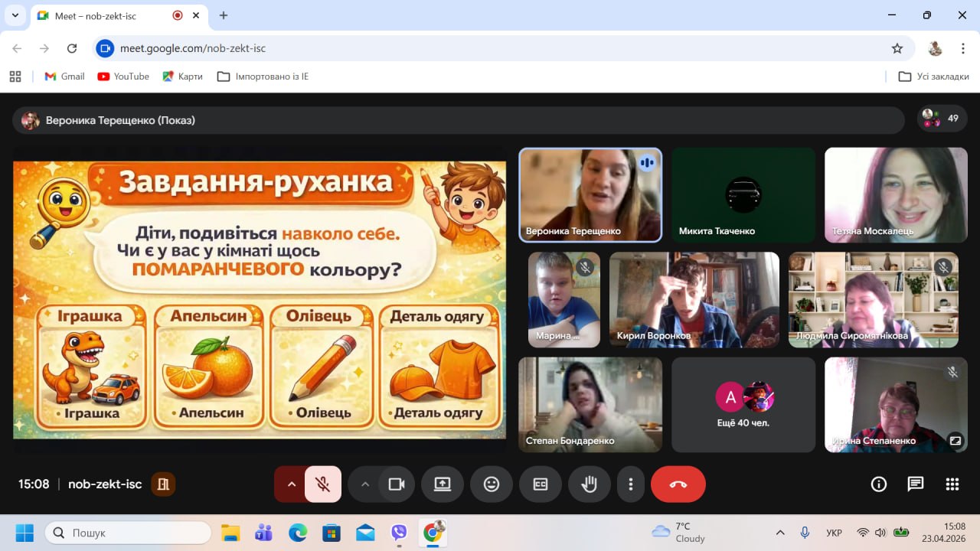Unmute the microphone
980x551 pixels.
coord(323,484)
